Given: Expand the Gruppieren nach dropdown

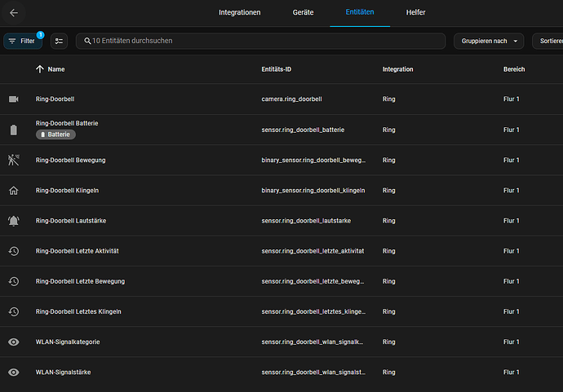Looking at the screenshot, I should [x=489, y=41].
